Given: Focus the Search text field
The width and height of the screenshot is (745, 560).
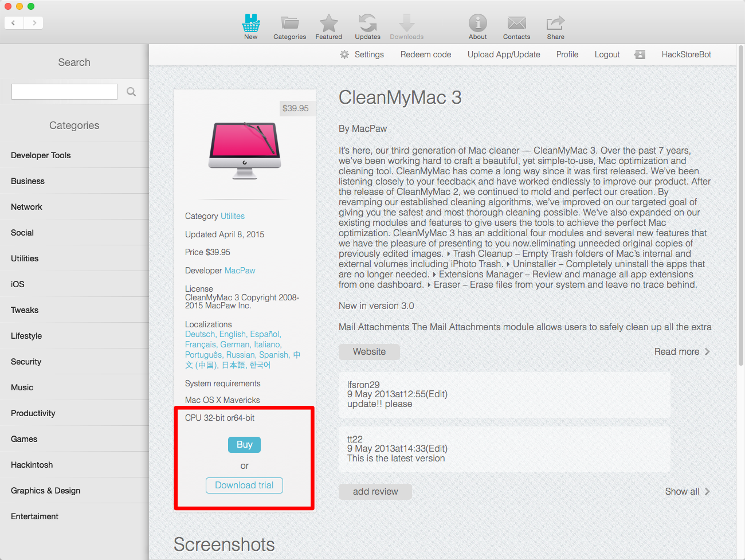Looking at the screenshot, I should (x=64, y=92).
